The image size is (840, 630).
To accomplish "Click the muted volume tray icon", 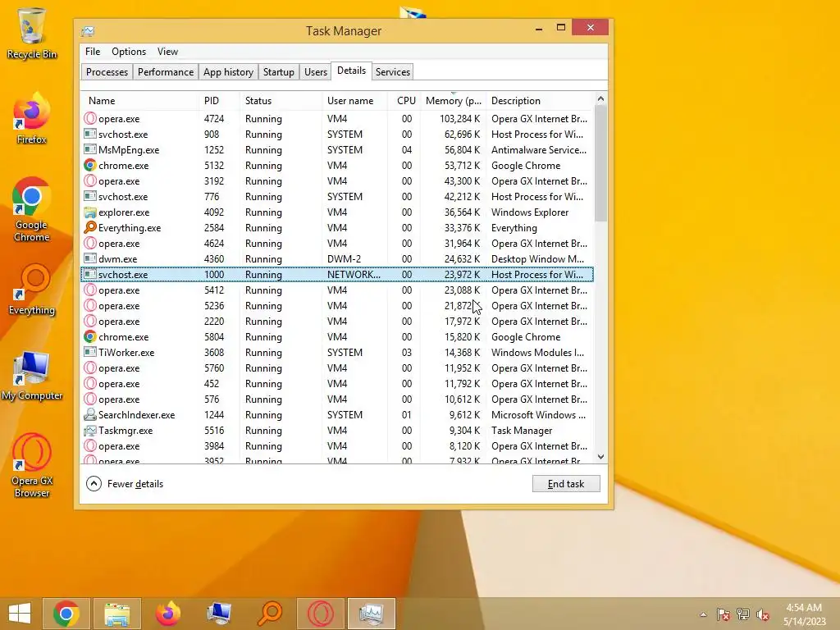I will (763, 614).
